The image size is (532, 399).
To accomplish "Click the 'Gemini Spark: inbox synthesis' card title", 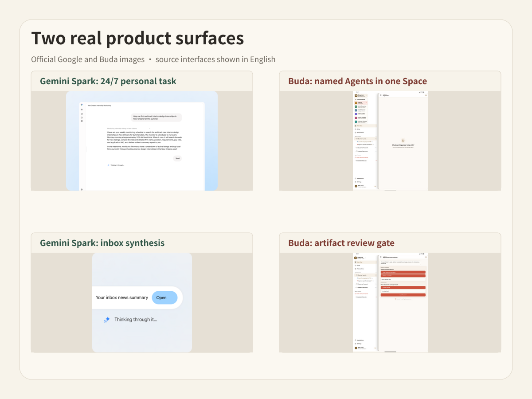I will coord(102,243).
